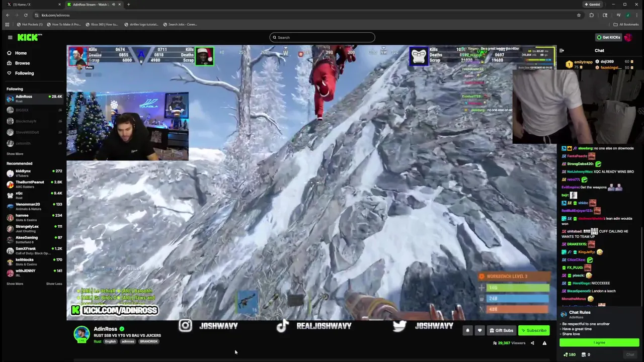Go back with browser back arrow

pos(7,15)
